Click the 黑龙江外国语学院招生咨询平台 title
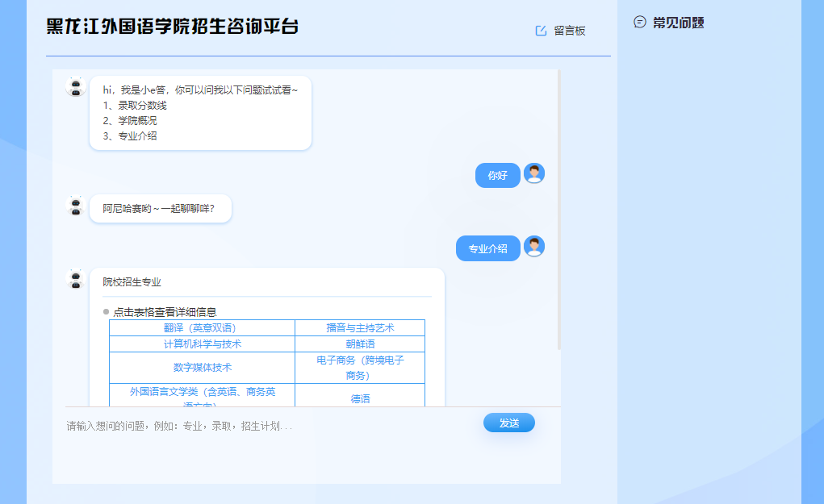Viewport: 824px width, 504px height. 173,27
